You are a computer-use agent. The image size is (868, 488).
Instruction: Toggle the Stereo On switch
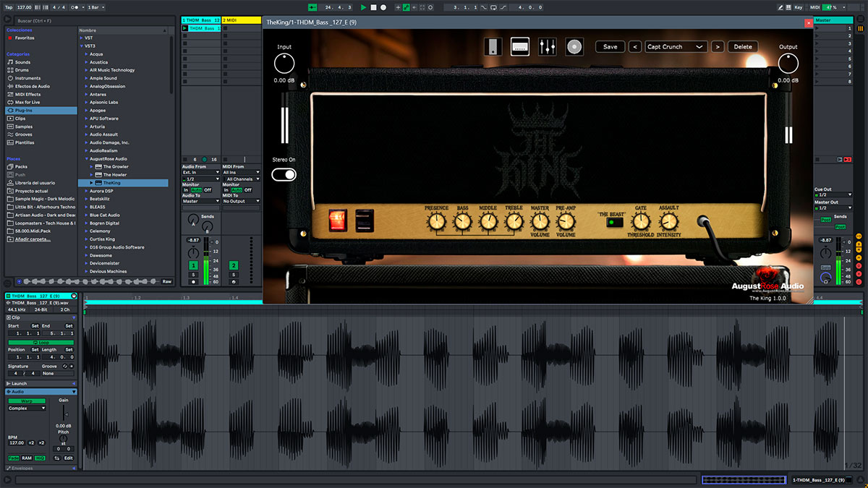click(x=284, y=174)
